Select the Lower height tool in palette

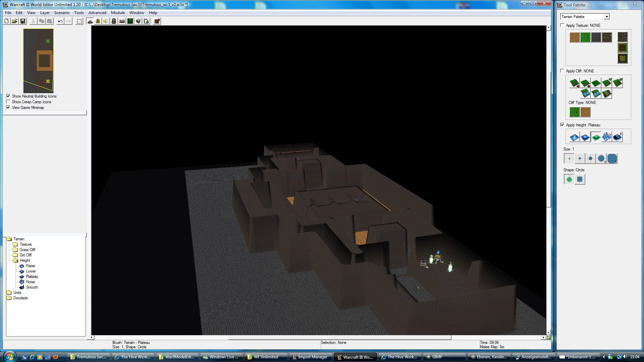click(x=585, y=137)
